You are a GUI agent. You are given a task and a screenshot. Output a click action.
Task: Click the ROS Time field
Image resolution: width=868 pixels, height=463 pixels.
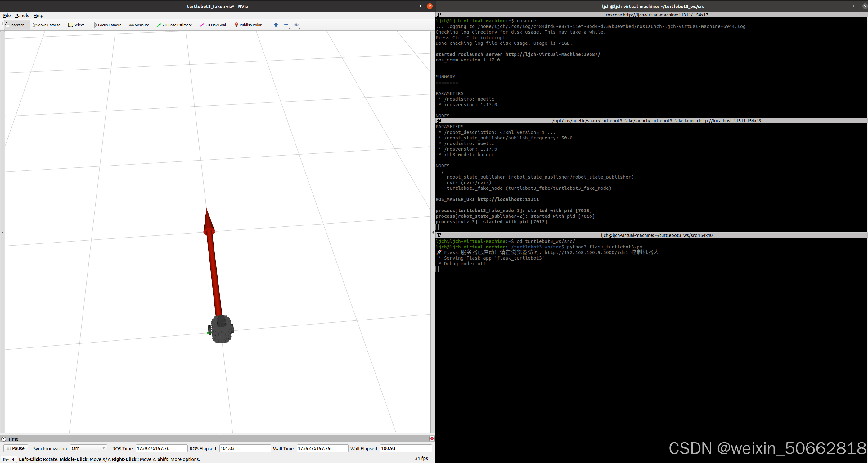point(161,448)
